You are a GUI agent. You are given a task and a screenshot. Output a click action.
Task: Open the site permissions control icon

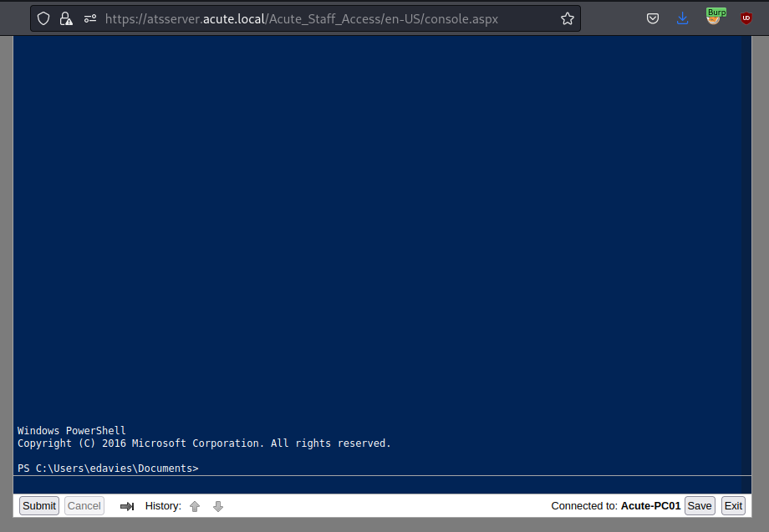89,18
